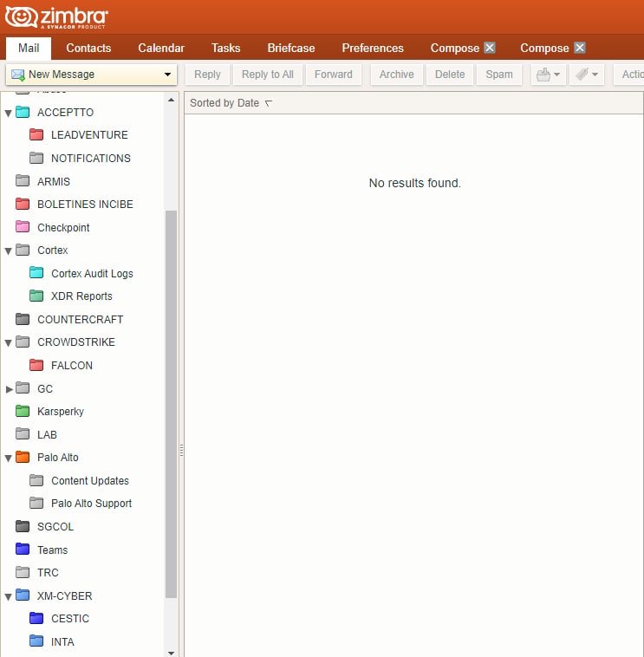Close the second Compose tab
The image size is (644, 657).
point(580,49)
